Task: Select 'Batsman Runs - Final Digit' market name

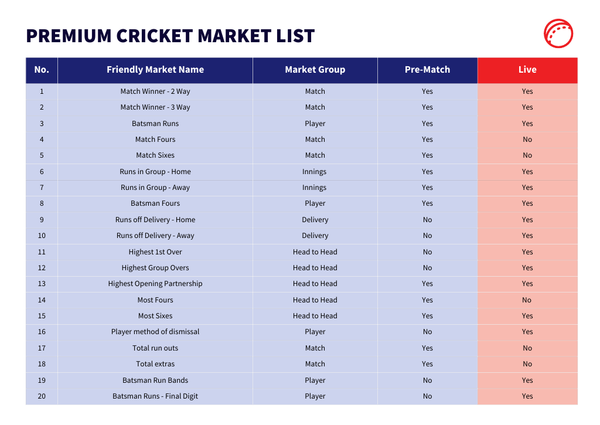Action: click(155, 396)
